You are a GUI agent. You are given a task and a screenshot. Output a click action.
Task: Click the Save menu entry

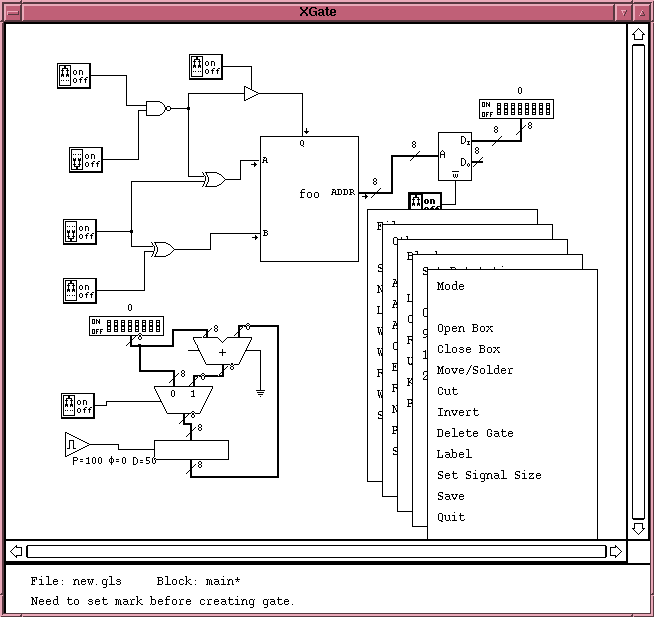pyautogui.click(x=450, y=496)
